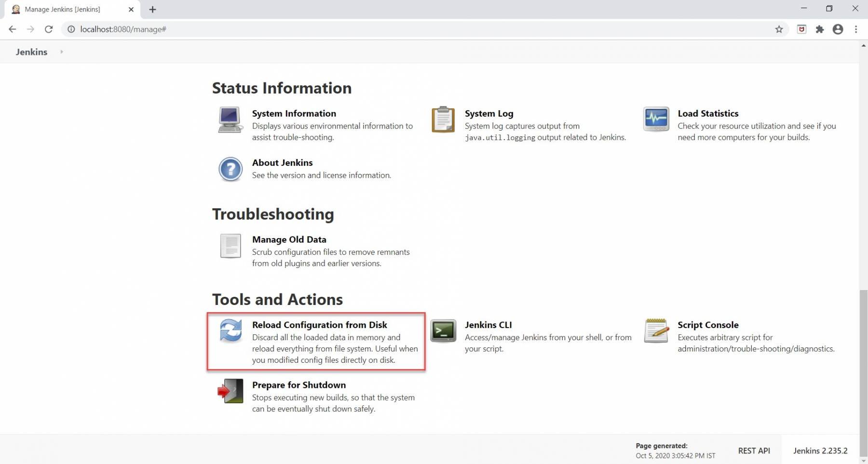Screen dimensions: 868x464
Task: Click the scrollbar up arrow
Action: tap(863, 45)
